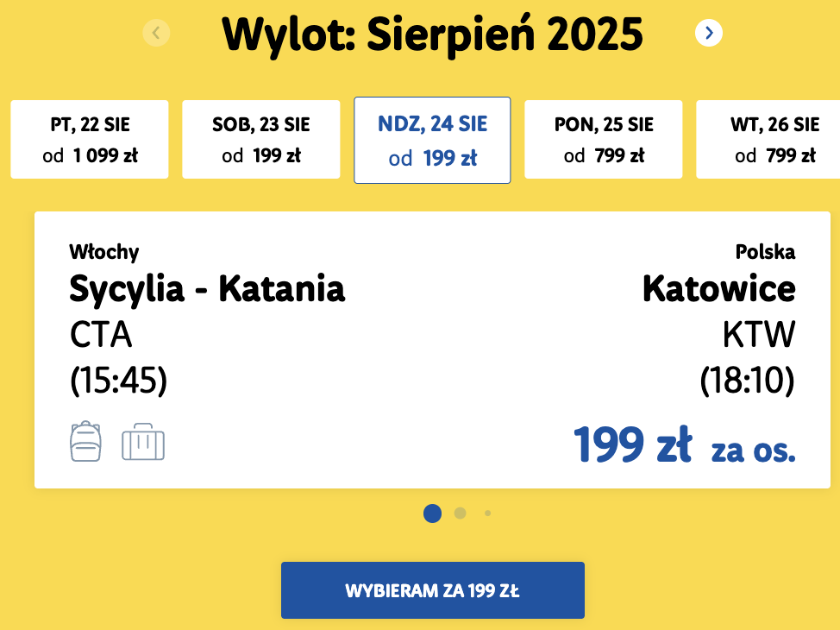Click the backpack hand luggage icon
Image resolution: width=840 pixels, height=630 pixels.
coord(85,441)
